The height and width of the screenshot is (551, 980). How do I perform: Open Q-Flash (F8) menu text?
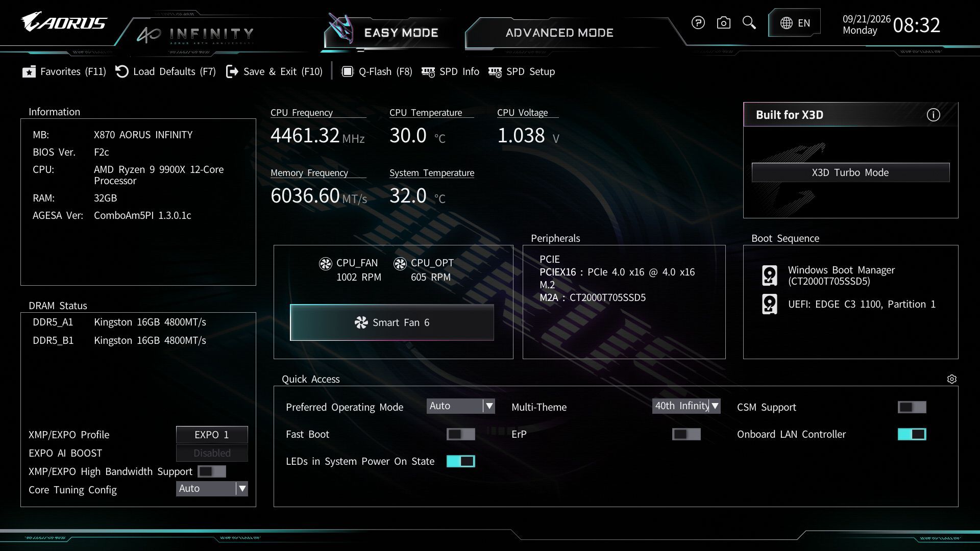click(x=385, y=71)
